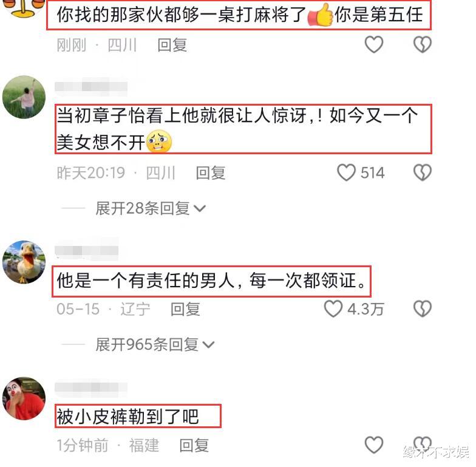Open blurred username above 章子怡 comment
Image resolution: width=476 pixels, height=467 pixels.
(91, 87)
